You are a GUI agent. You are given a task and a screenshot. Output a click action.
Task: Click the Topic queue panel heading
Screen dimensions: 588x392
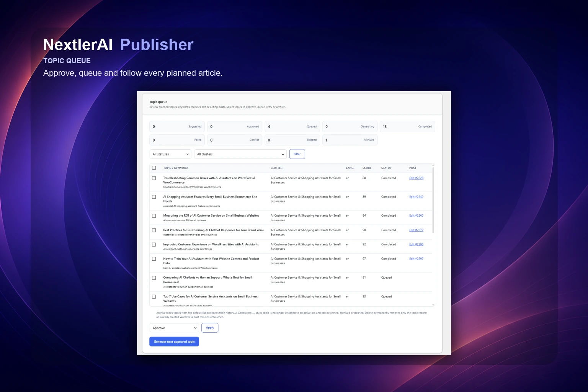[x=158, y=102]
